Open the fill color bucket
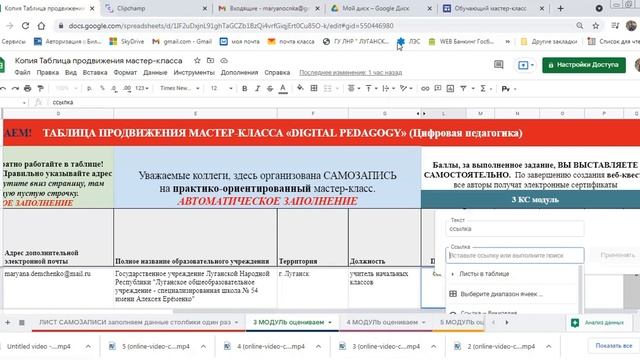 click(x=300, y=88)
